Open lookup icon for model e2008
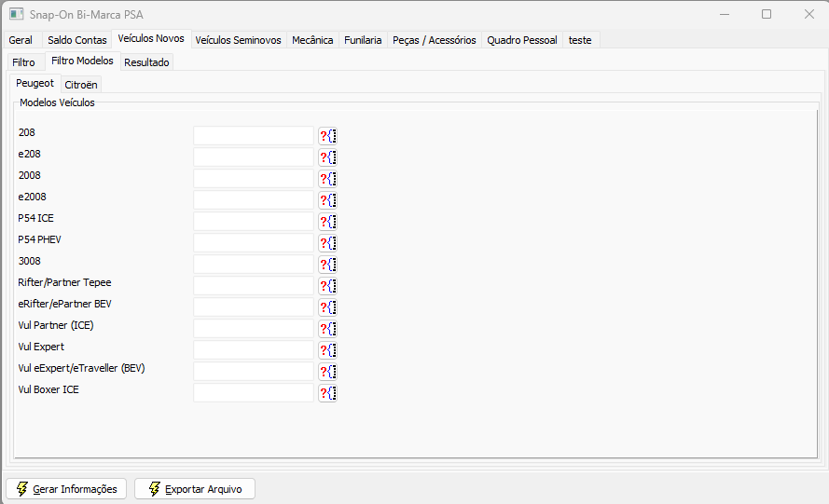The height and width of the screenshot is (504, 829). tap(328, 200)
